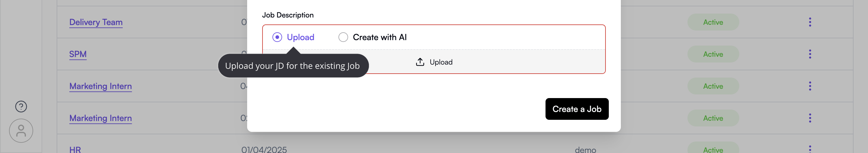The image size is (868, 153).
Task: Click the upload arrow icon in dropzone
Action: [x=420, y=62]
